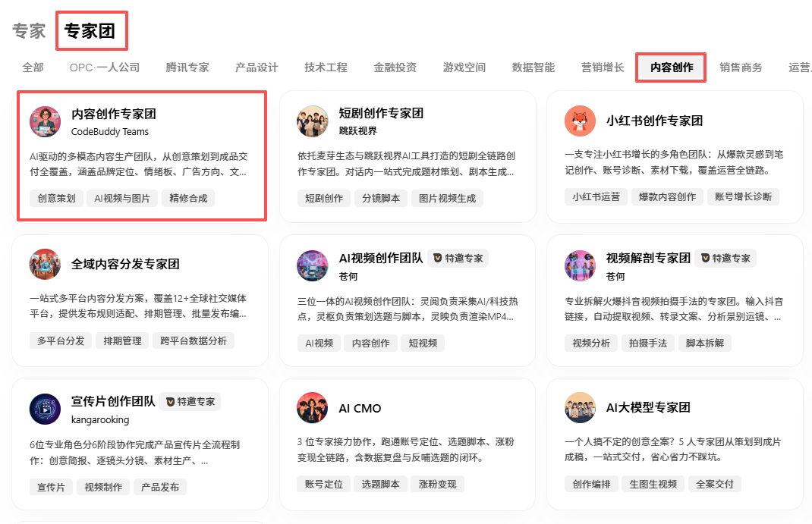The width and height of the screenshot is (812, 524).
Task: Select the 数据智能 category
Action: (533, 67)
